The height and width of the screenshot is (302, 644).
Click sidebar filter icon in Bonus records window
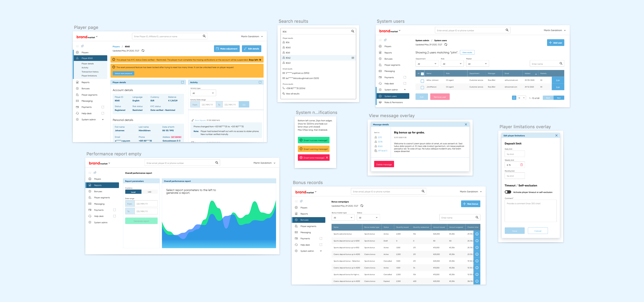[x=301, y=201]
